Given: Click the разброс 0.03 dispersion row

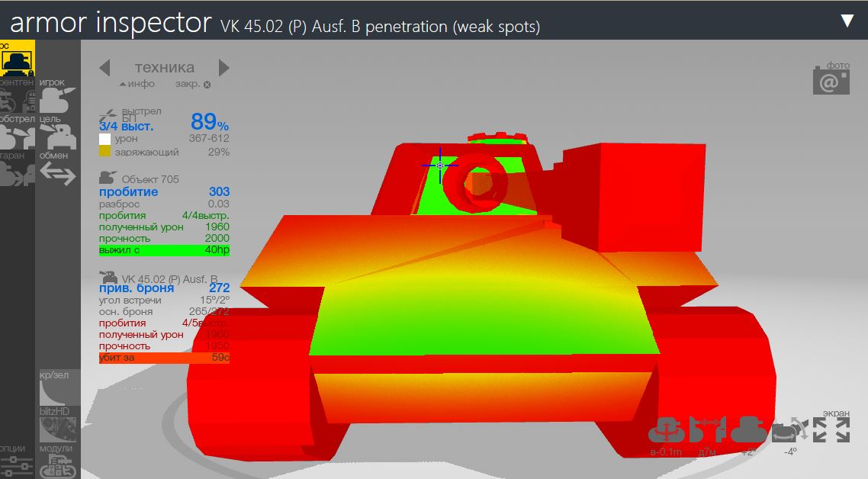Looking at the screenshot, I should pos(165,204).
